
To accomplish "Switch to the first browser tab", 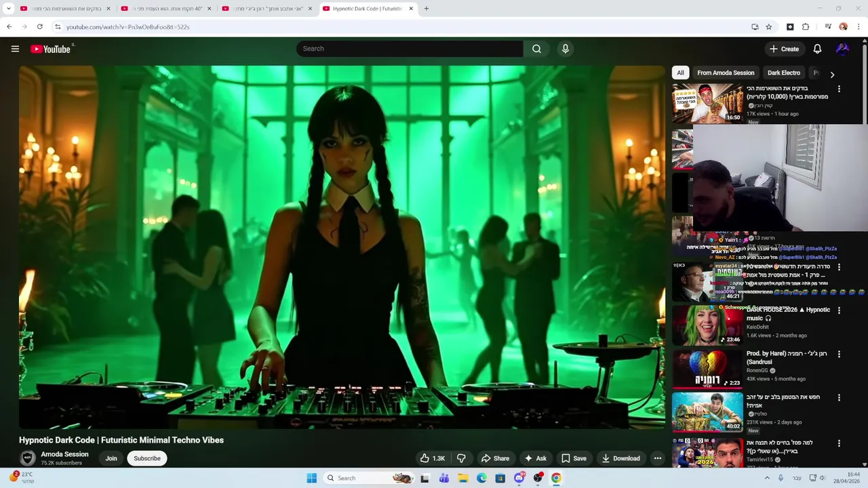I will pyautogui.click(x=64, y=9).
